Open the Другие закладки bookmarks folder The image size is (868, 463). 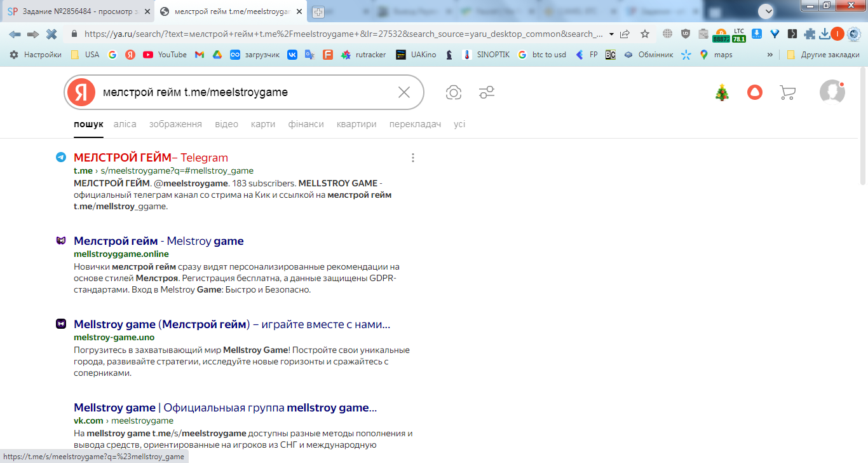(823, 55)
